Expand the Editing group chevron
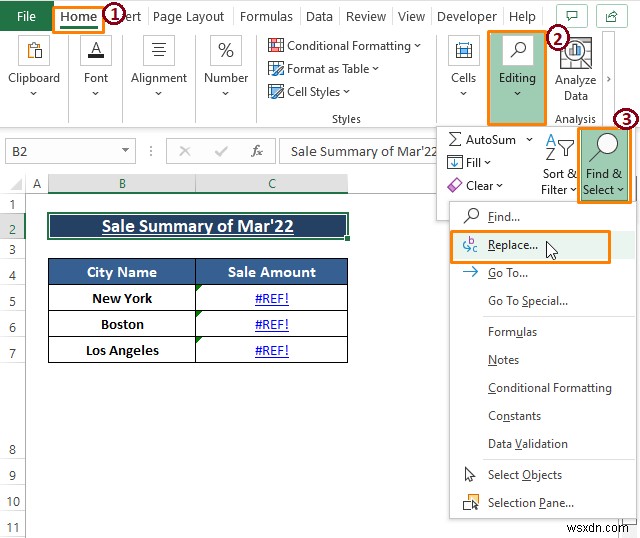 click(x=517, y=93)
